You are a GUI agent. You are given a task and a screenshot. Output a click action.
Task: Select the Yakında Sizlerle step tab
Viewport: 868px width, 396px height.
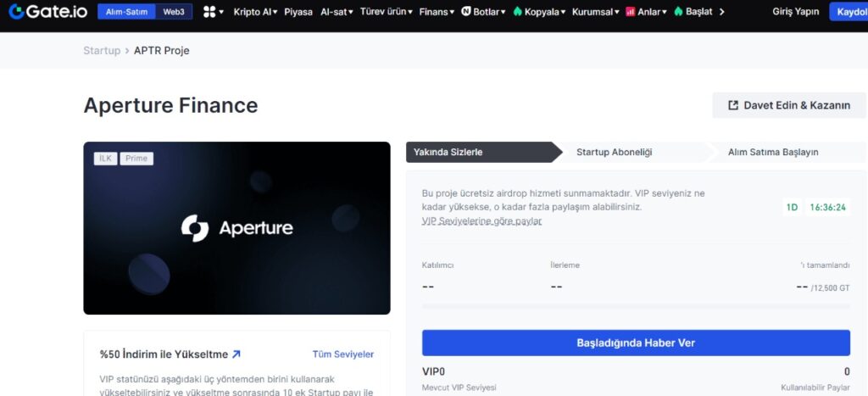click(484, 152)
